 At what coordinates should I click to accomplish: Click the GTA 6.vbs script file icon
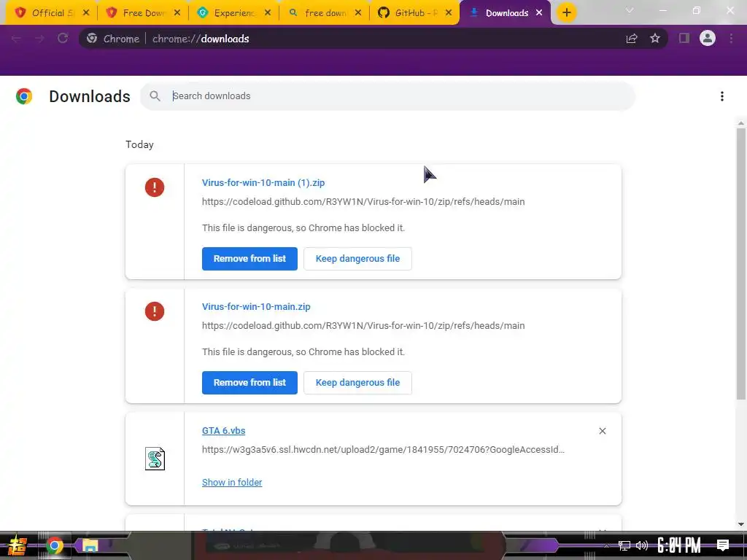(x=155, y=459)
